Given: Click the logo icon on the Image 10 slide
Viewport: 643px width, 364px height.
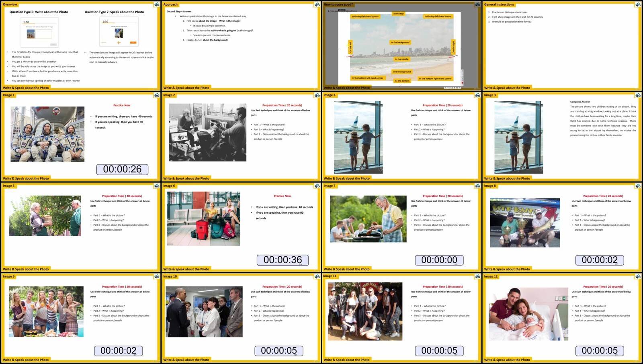Looking at the screenshot, I should pyautogui.click(x=317, y=276).
